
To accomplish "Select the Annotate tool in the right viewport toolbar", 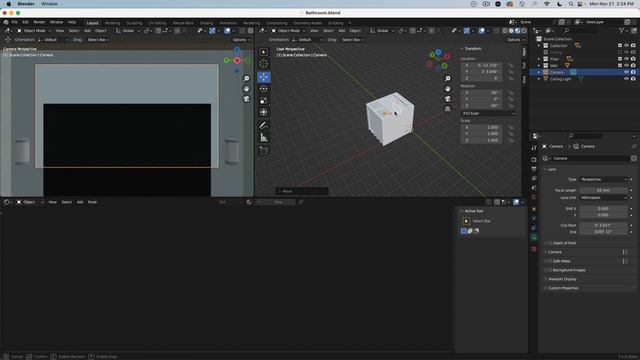I will [x=264, y=125].
